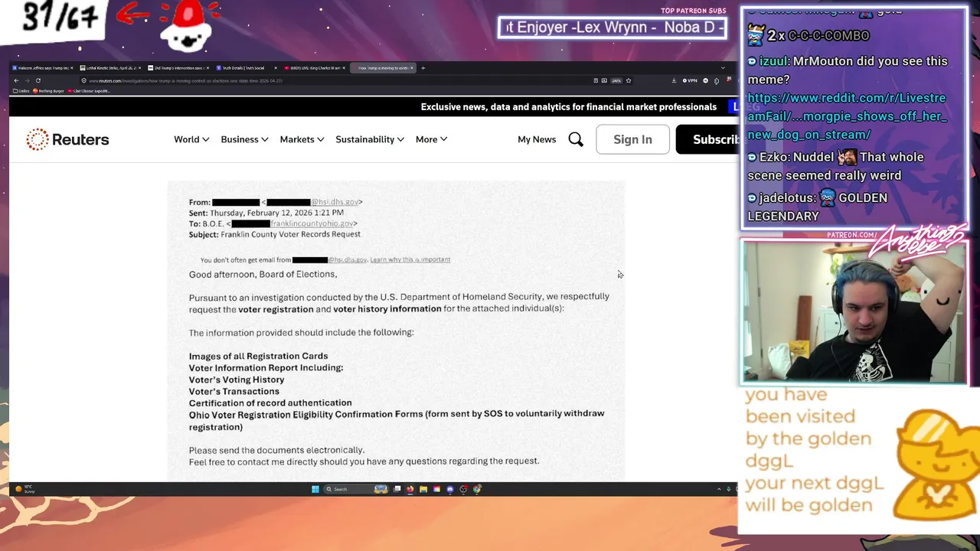The height and width of the screenshot is (551, 980).
Task: Reload the Reuters page
Action: click(38, 80)
